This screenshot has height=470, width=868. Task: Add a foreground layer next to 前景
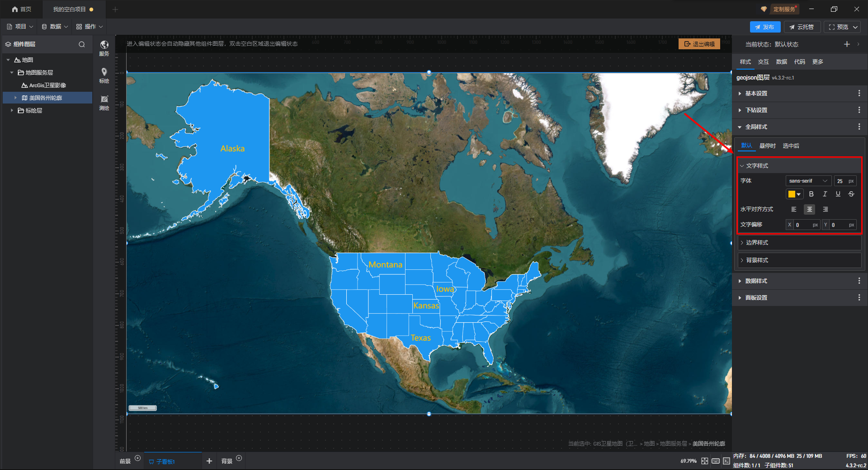[x=138, y=458]
